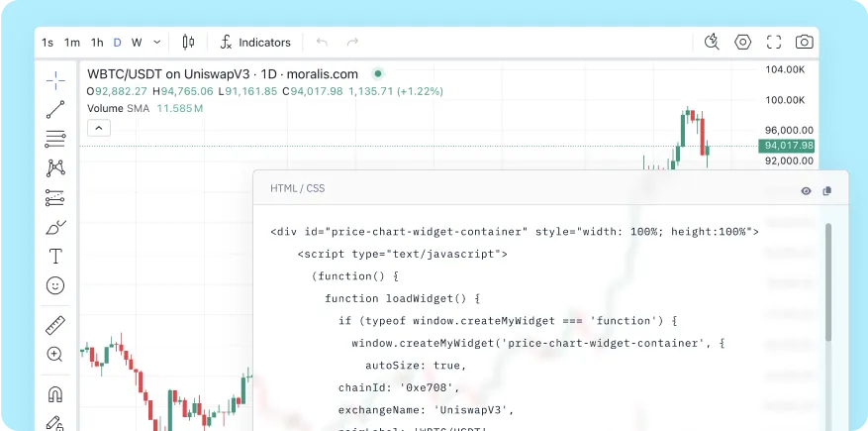Select the Text tool
This screenshot has width=868, height=431.
coord(55,257)
